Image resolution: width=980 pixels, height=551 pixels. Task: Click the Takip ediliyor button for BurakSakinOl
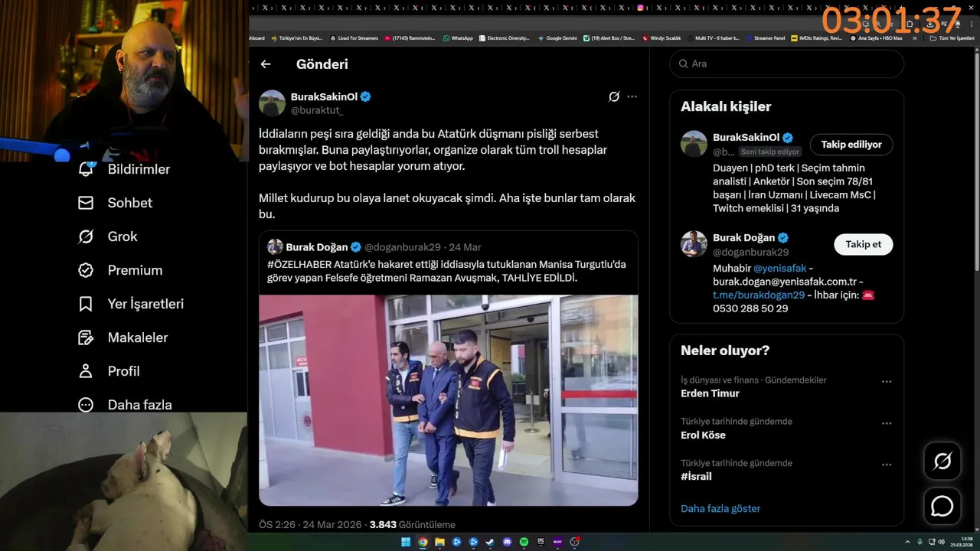pyautogui.click(x=851, y=145)
